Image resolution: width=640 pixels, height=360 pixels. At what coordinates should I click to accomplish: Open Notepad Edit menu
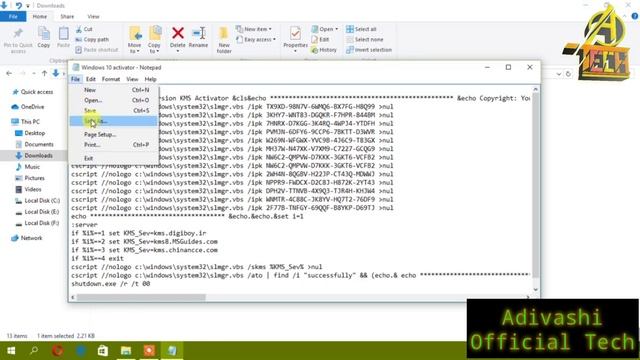[x=91, y=79]
